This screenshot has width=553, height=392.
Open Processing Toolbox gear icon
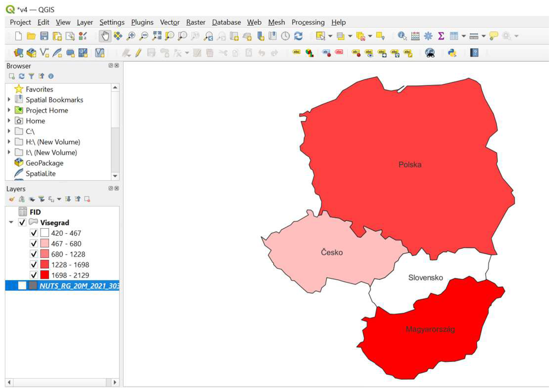point(428,36)
